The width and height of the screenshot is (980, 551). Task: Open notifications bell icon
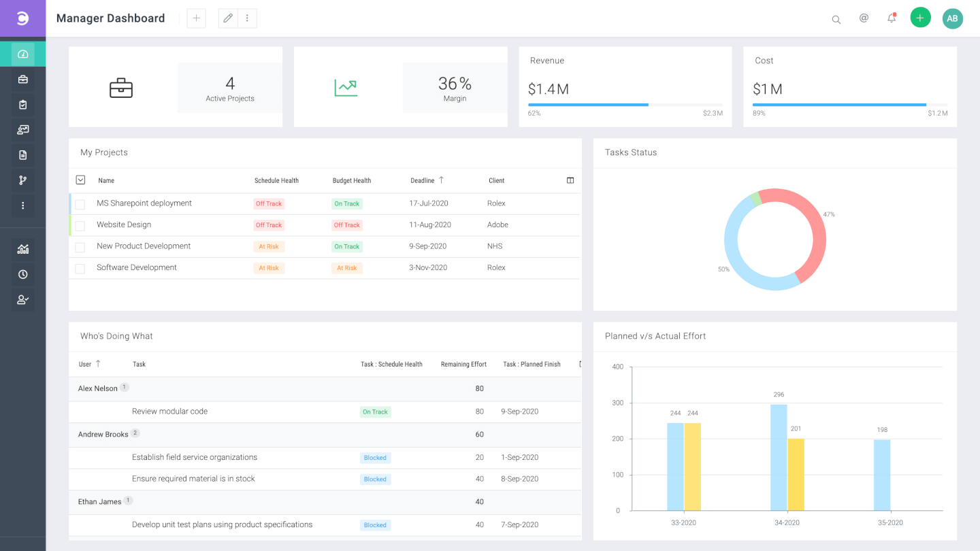click(892, 18)
